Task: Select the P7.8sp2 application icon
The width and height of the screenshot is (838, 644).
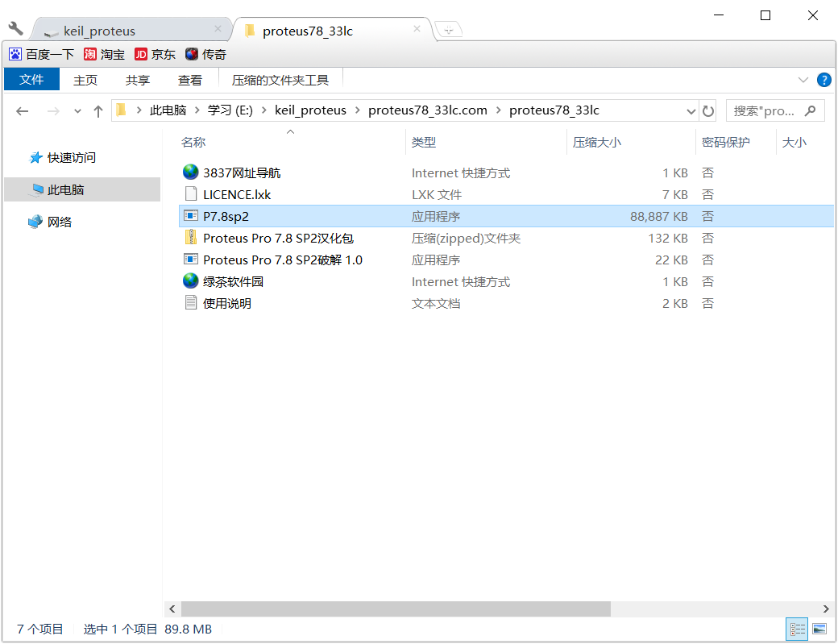Action: (x=191, y=216)
